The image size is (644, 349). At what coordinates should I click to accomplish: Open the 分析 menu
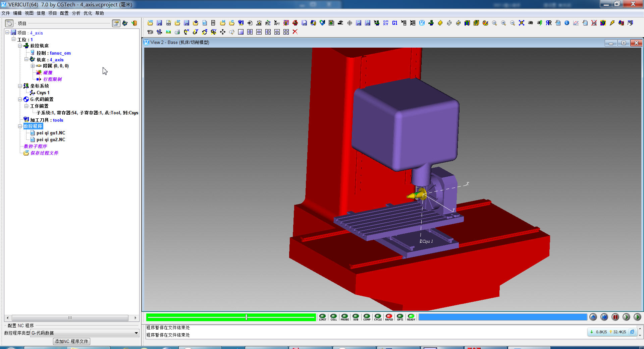76,13
